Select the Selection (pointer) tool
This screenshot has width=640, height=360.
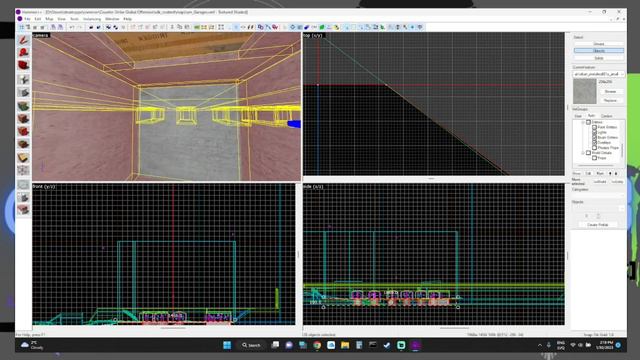click(23, 40)
